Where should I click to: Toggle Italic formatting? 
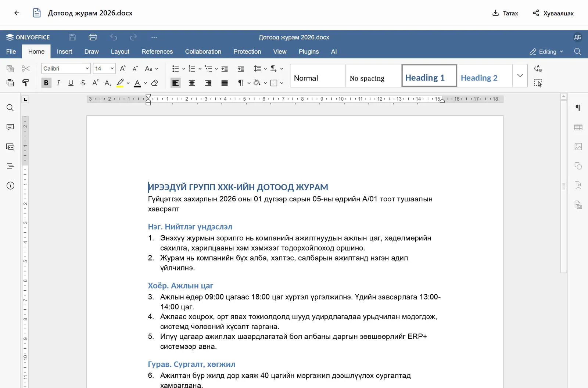[x=58, y=83]
